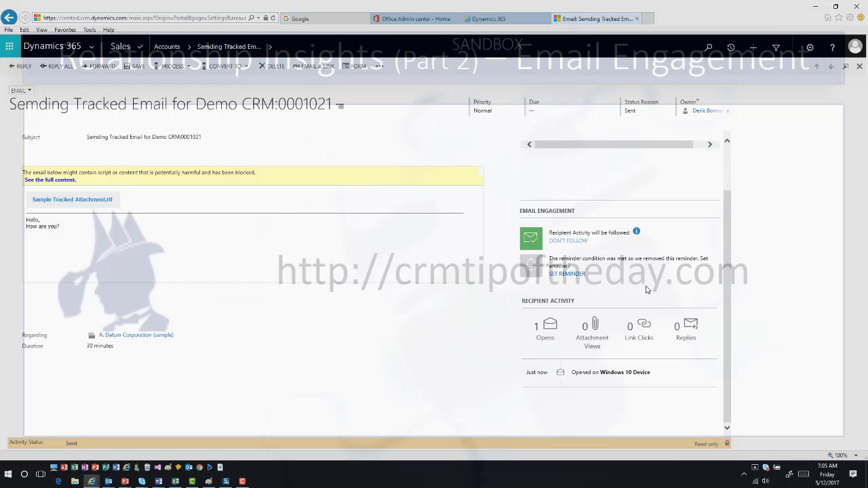
Task: Click the Subject field value
Action: pos(144,137)
